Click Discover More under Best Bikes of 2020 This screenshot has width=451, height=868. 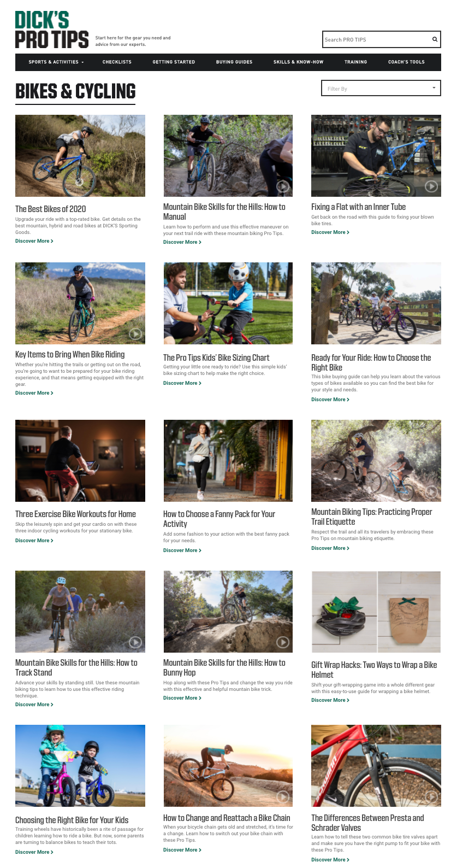point(34,241)
